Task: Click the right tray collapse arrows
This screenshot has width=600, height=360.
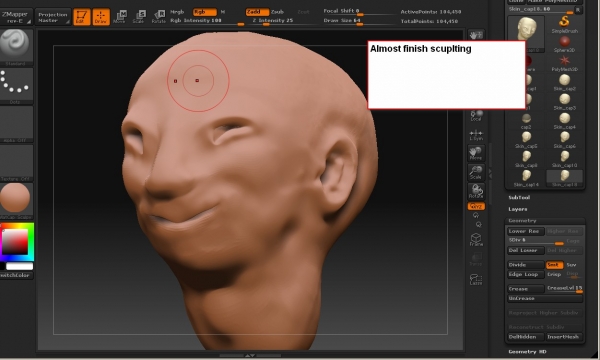Action: coord(490,174)
